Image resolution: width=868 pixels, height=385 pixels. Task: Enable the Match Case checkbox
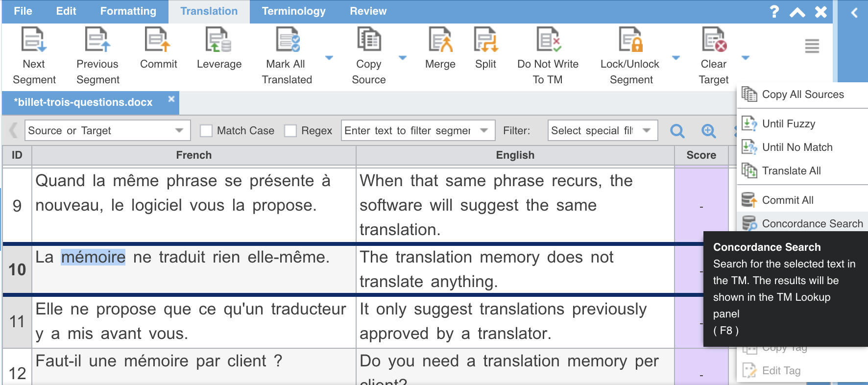click(206, 131)
